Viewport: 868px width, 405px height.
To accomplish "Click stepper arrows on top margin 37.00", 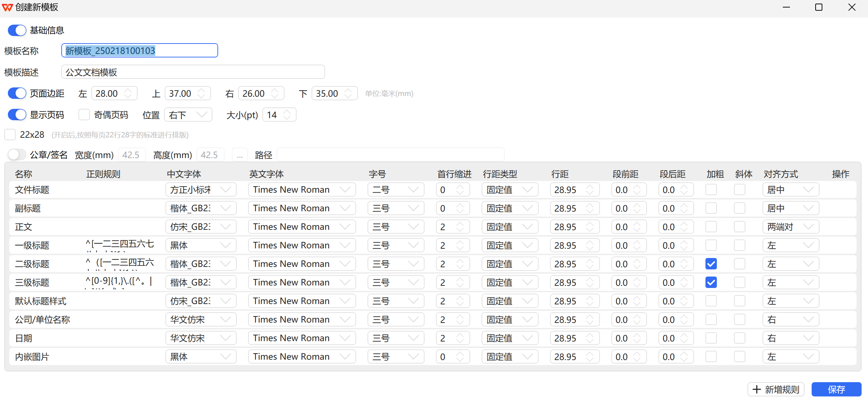I will click(201, 93).
